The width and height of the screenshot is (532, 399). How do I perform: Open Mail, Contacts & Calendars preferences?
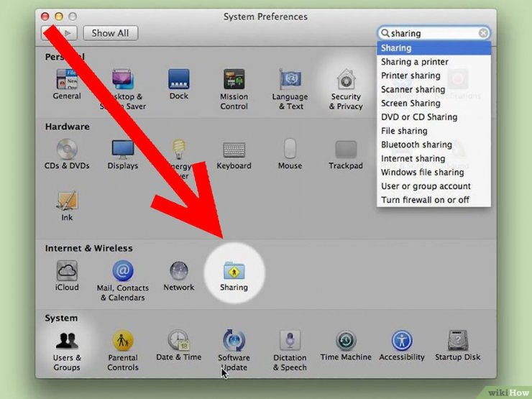[x=123, y=271]
